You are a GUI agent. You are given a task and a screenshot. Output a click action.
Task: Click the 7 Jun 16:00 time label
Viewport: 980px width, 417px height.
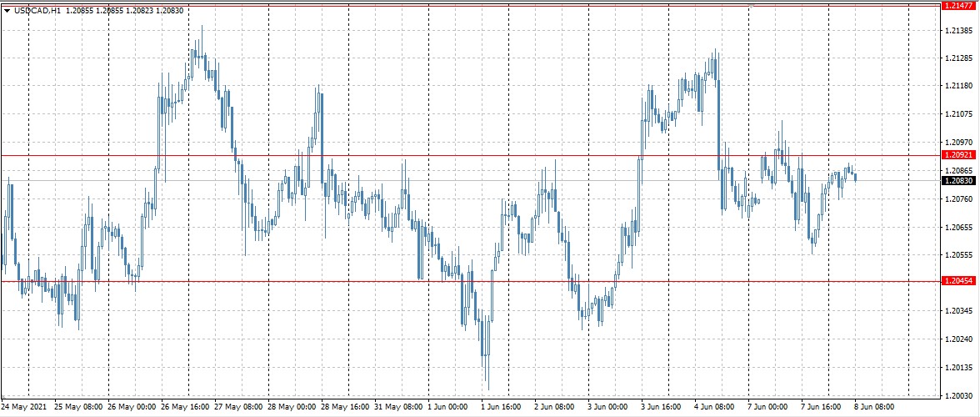(822, 406)
